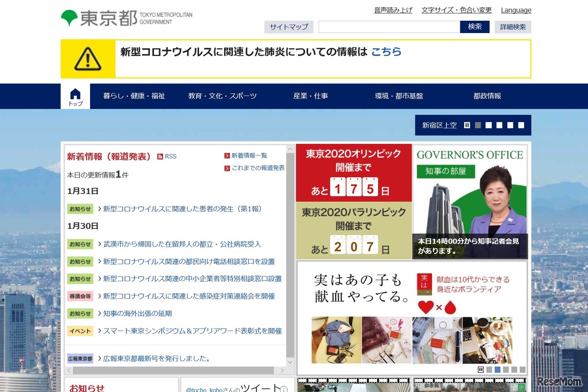This screenshot has width=588, height=392.
Task: Select the fourth 新宿区上空 slideshow indicator square
Action: pyautogui.click(x=510, y=125)
